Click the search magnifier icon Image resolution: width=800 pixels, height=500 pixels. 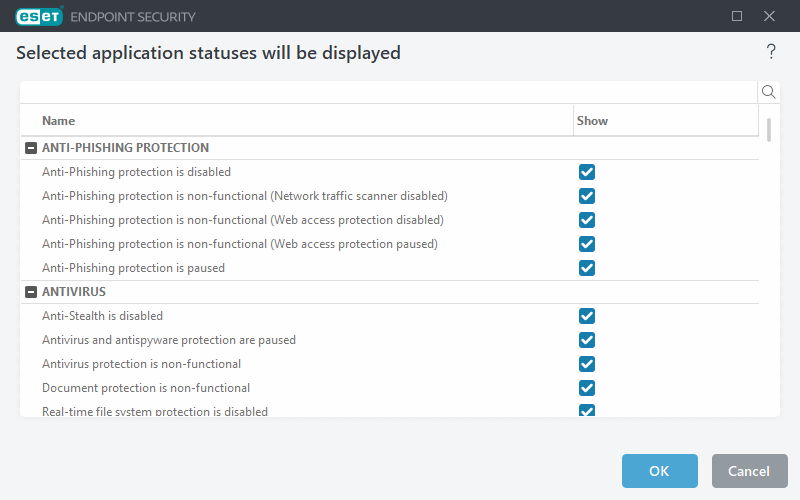tap(769, 92)
